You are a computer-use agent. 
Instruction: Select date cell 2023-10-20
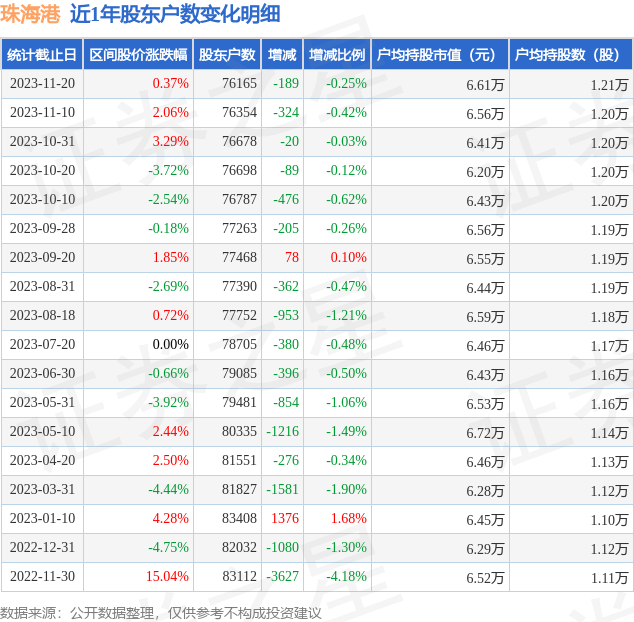pos(42,170)
